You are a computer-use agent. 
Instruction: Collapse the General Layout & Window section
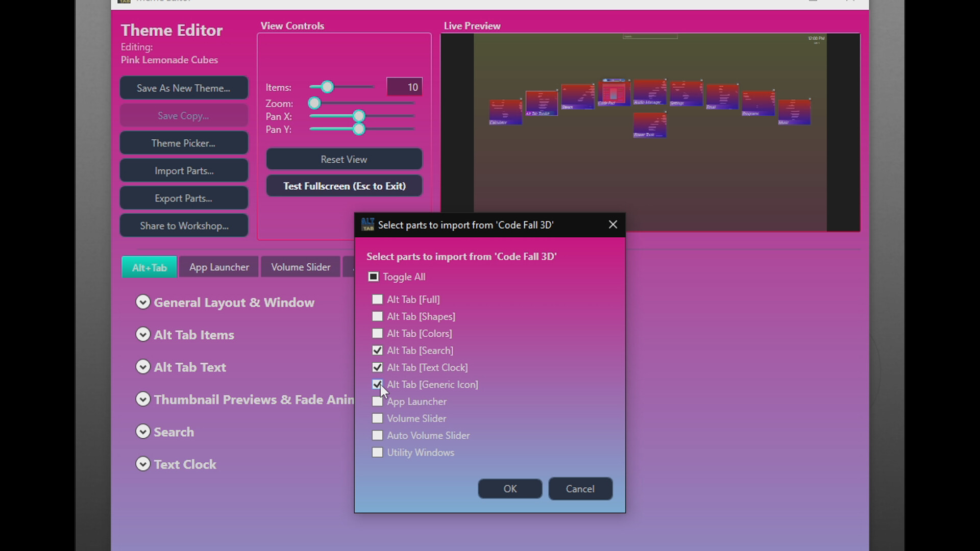point(142,302)
